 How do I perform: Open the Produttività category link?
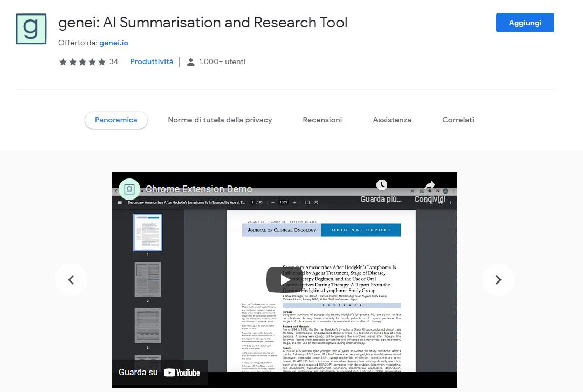152,61
